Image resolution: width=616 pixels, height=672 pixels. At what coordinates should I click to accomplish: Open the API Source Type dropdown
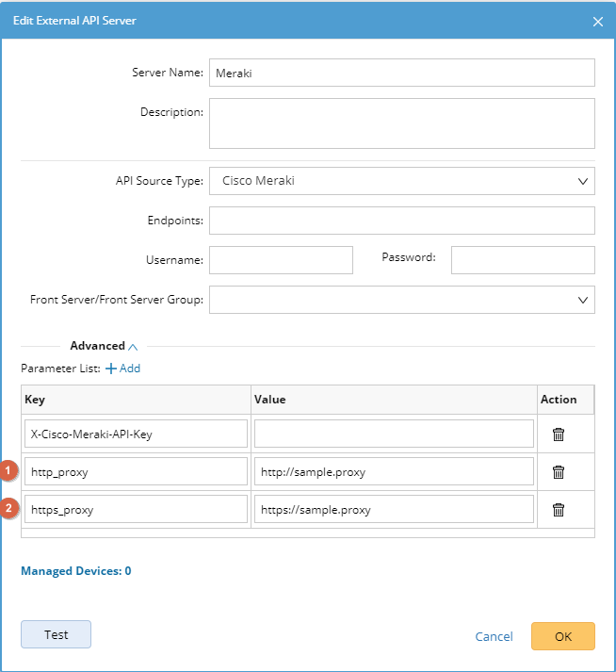(402, 181)
